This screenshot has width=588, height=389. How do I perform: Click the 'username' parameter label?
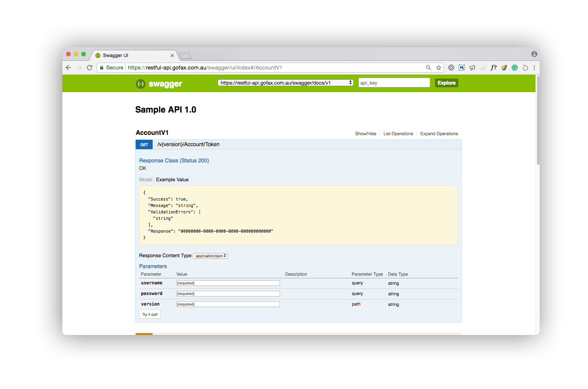tap(152, 283)
